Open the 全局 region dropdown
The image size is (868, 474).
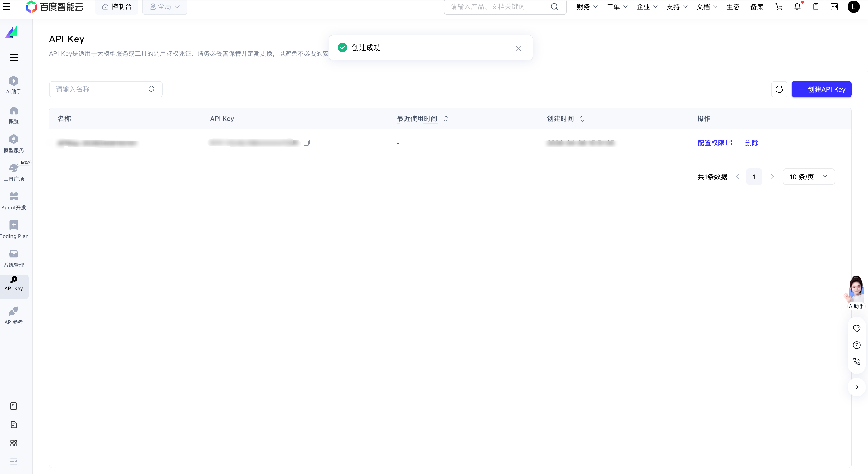pyautogui.click(x=164, y=6)
